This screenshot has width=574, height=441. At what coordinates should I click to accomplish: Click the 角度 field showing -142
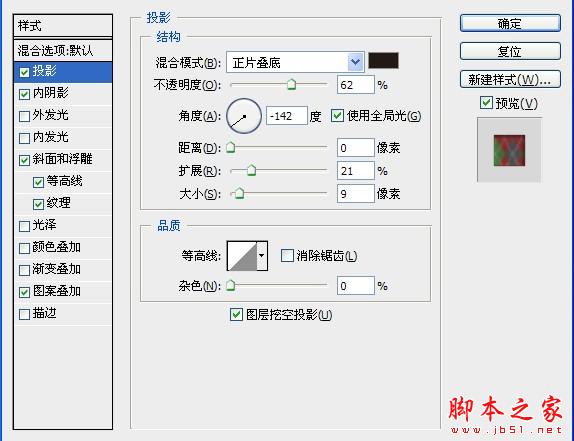pos(287,116)
